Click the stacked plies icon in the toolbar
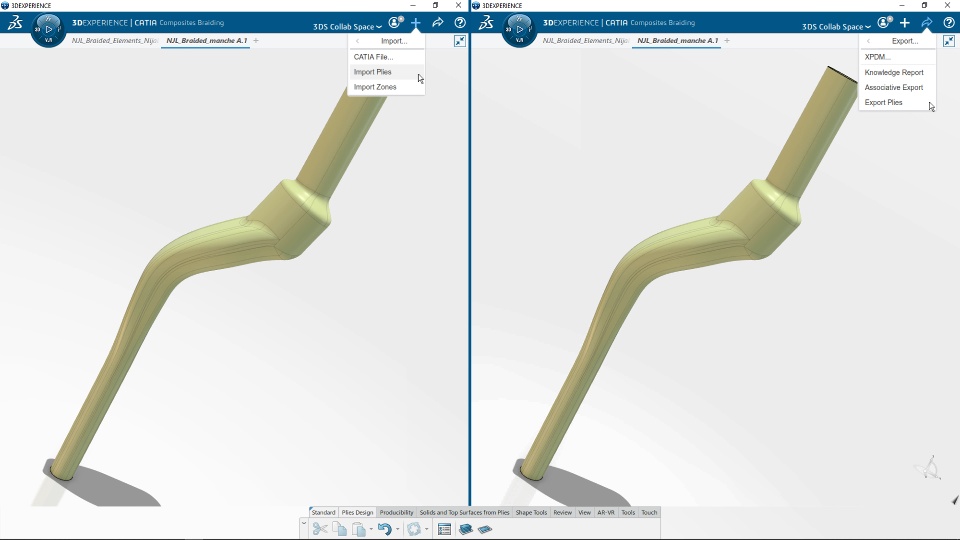The width and height of the screenshot is (960, 540). pyautogui.click(x=465, y=529)
